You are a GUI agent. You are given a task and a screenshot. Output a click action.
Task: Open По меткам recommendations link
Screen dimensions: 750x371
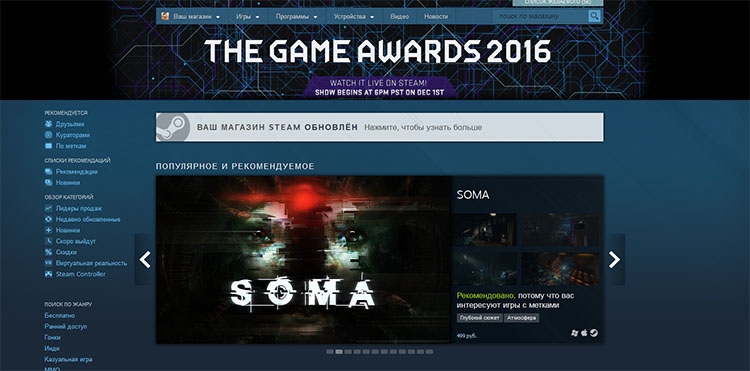(71, 146)
